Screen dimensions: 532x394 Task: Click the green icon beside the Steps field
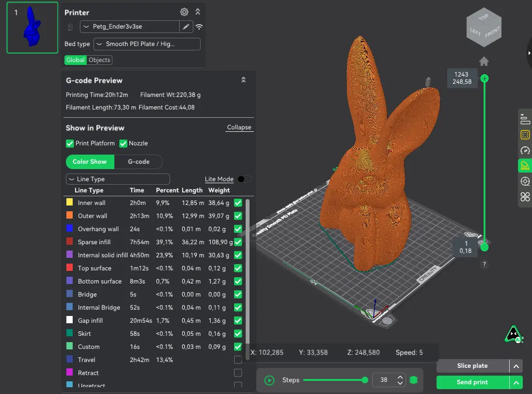413,380
